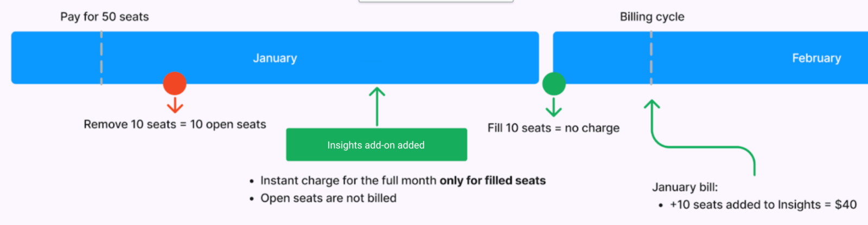Click the Billing cycle heading text

[x=652, y=17]
